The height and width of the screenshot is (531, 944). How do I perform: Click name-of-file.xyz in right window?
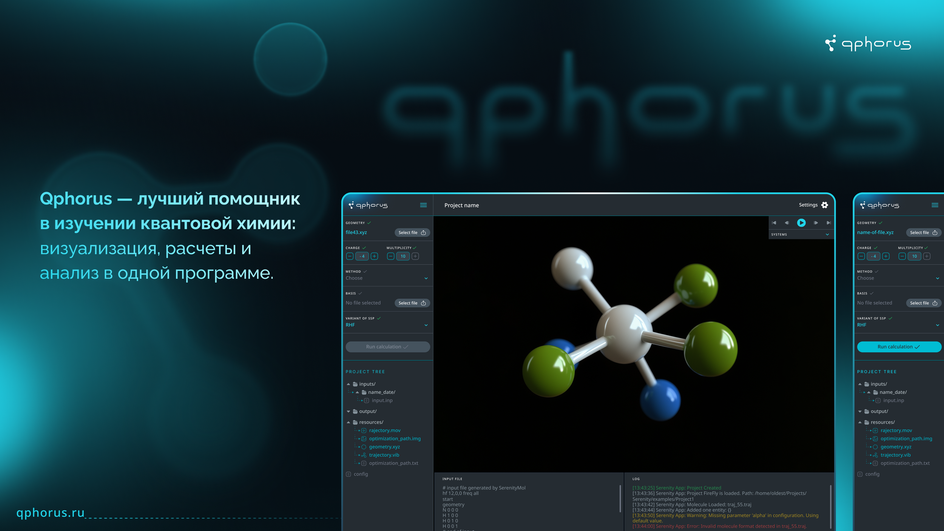coord(875,232)
